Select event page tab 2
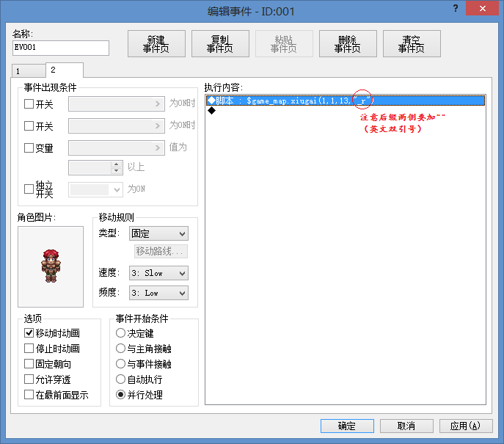This screenshot has height=444, width=504. point(65,70)
